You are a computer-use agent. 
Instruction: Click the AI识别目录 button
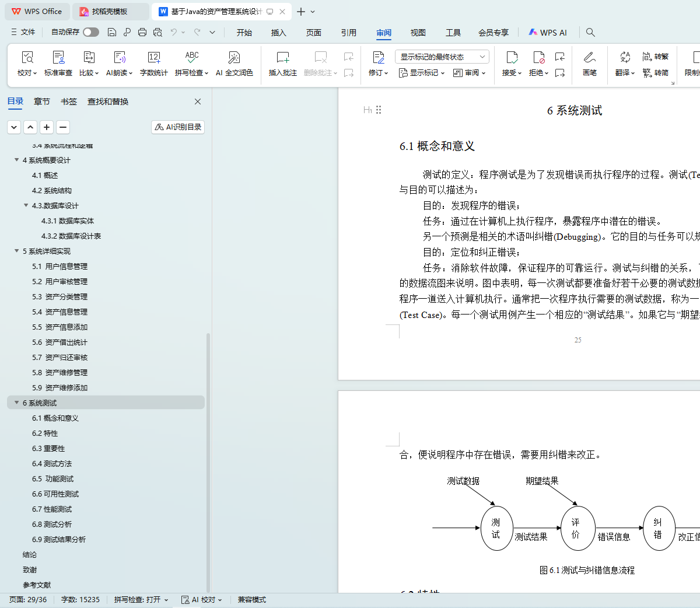tap(178, 127)
